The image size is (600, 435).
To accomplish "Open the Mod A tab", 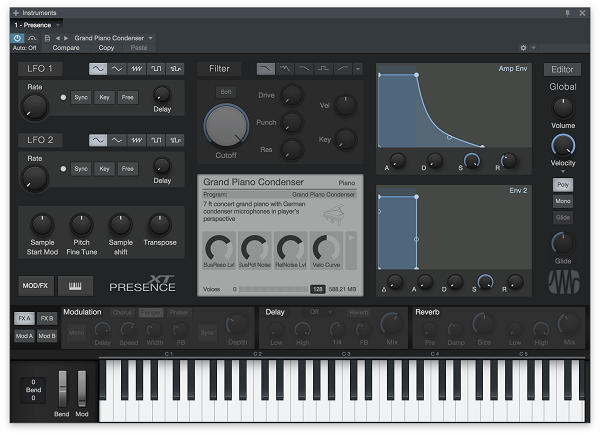I will pos(24,336).
